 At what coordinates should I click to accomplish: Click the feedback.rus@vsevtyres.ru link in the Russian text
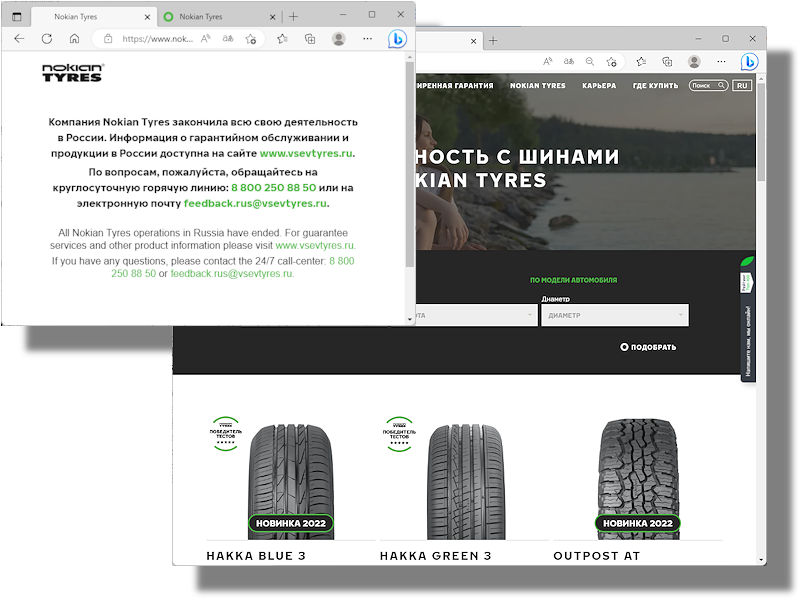[255, 203]
